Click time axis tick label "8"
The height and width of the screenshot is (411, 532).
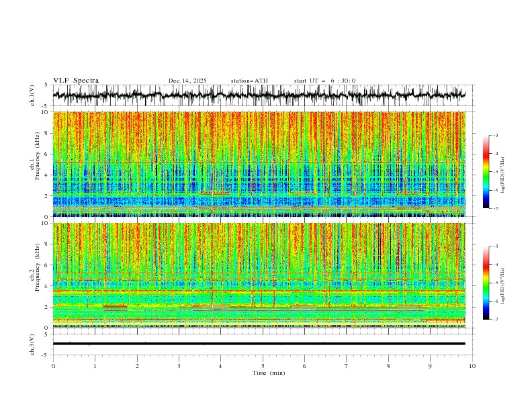tap(388, 366)
